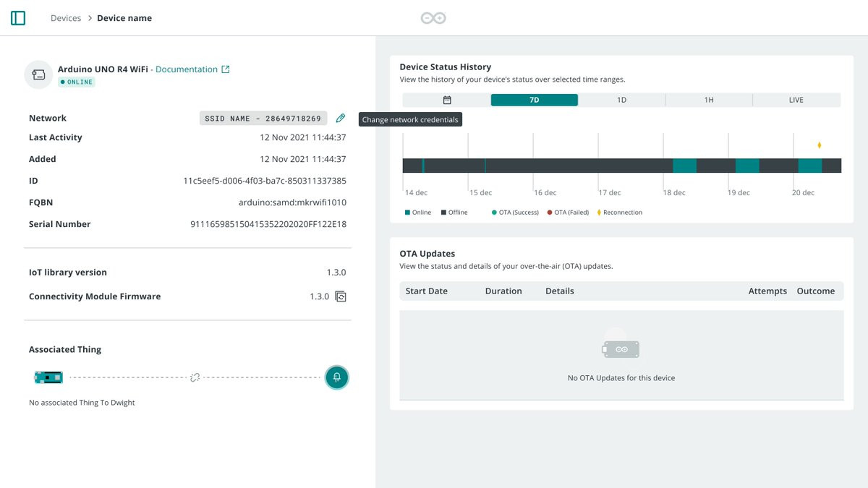Switch to the LIVE status tab
Viewport: 868px width, 488px height.
(796, 100)
